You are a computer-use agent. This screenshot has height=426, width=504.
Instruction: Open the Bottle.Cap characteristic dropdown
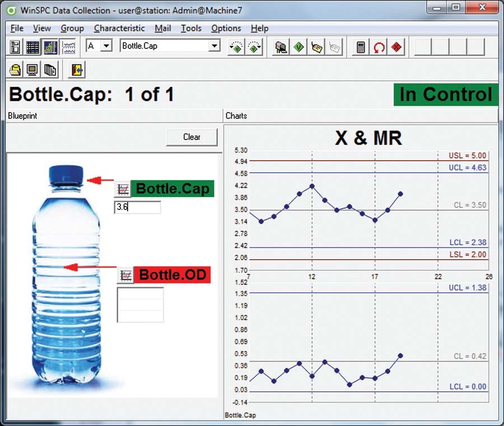pyautogui.click(x=214, y=46)
